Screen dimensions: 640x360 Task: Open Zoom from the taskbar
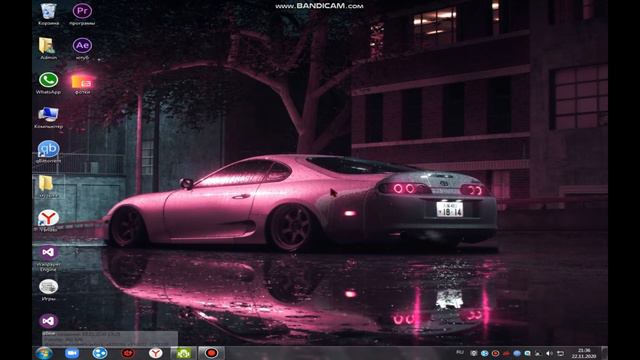click(x=72, y=353)
